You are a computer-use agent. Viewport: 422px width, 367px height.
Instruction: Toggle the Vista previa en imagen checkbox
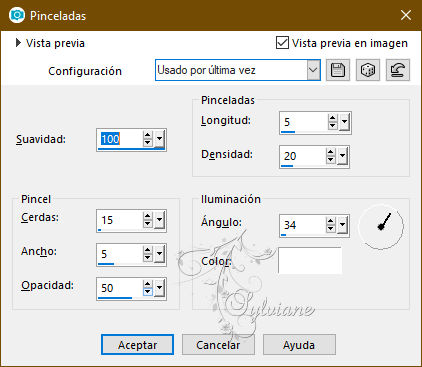coord(282,43)
